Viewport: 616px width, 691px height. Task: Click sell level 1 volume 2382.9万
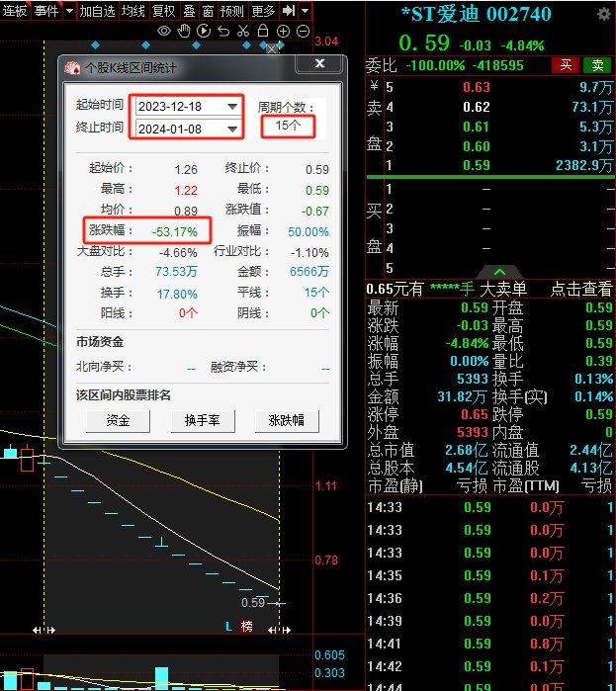pos(583,165)
